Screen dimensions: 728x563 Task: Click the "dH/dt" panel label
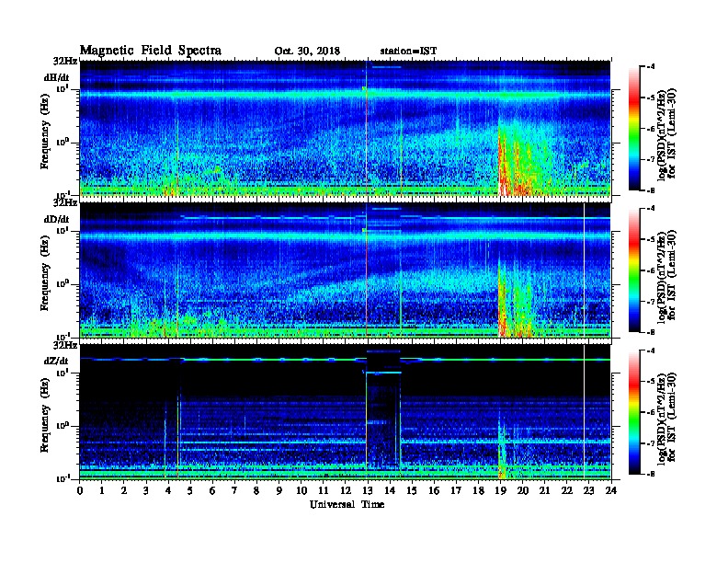point(57,78)
